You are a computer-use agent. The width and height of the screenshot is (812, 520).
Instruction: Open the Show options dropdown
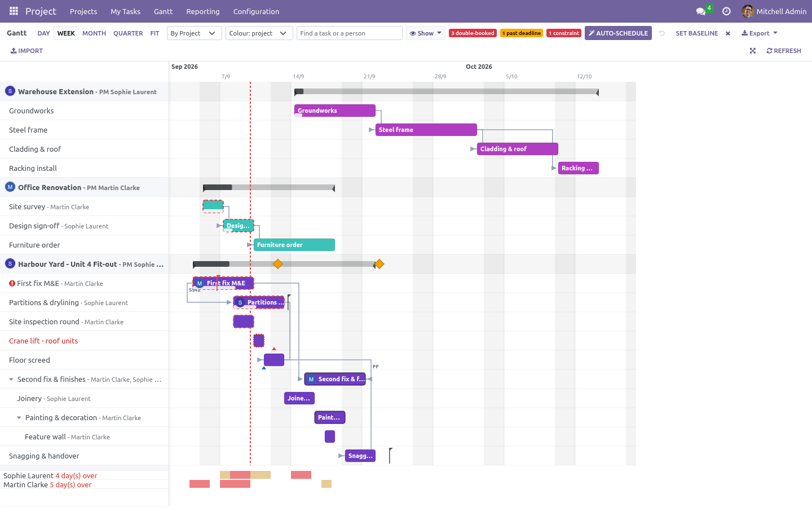coord(426,33)
